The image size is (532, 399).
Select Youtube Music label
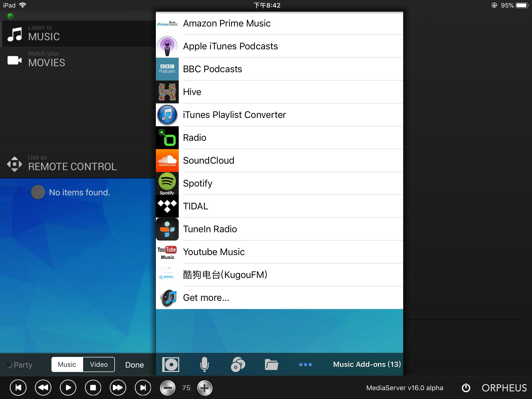[214, 252]
